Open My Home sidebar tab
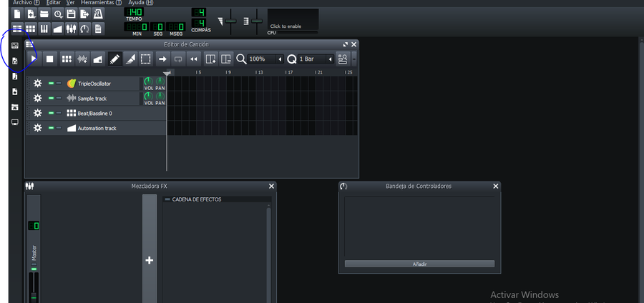 point(15,107)
